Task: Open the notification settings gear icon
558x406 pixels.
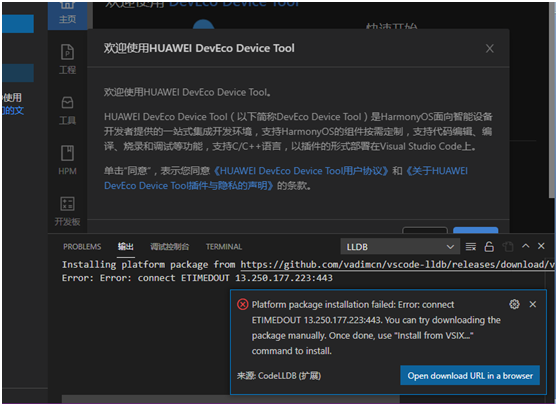Action: coord(514,304)
